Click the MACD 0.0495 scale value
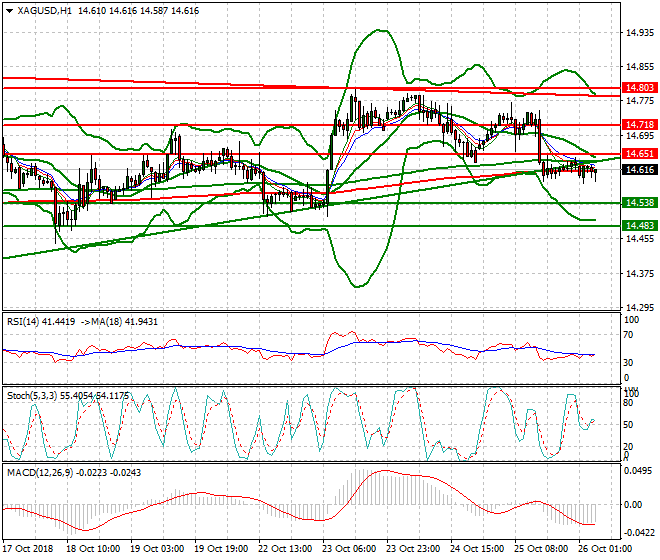This screenshot has width=660, height=560. 638,470
